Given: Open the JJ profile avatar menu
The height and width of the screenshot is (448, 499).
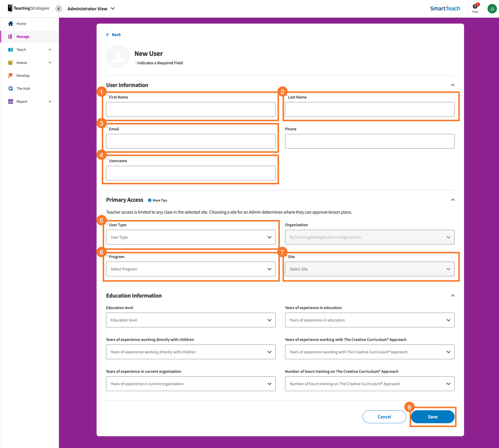Looking at the screenshot, I should coord(492,9).
